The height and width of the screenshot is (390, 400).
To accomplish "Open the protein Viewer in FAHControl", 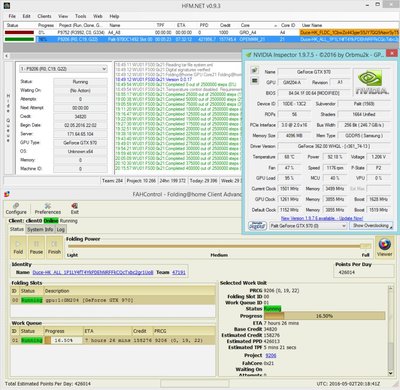I will click(385, 247).
